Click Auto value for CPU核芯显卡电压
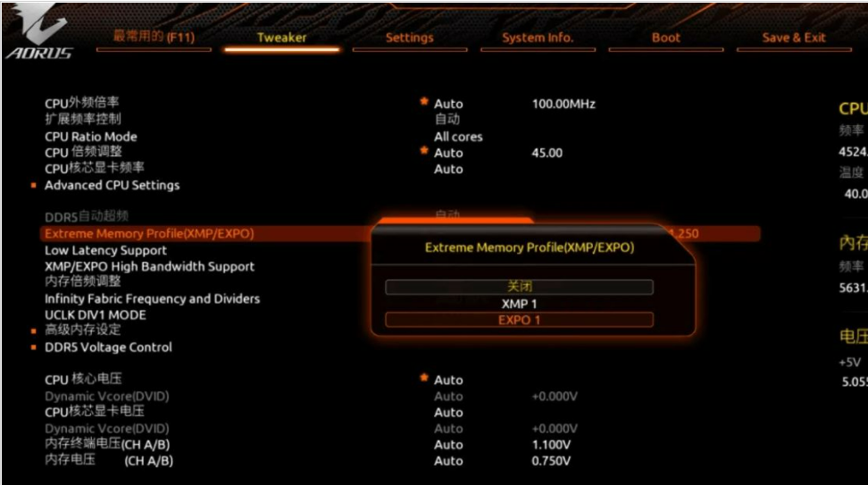The width and height of the screenshot is (868, 485). 448,413
